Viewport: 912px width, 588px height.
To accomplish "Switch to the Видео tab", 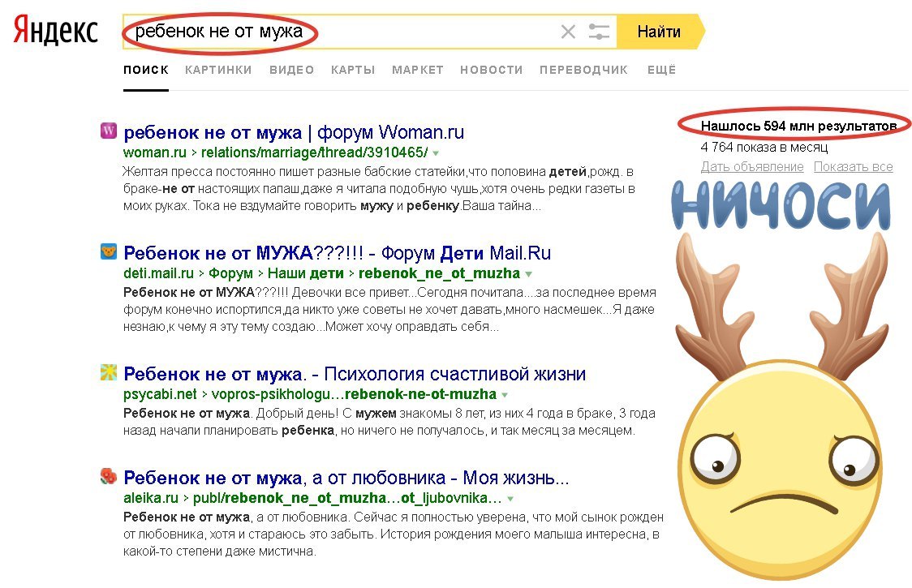I will click(x=291, y=70).
